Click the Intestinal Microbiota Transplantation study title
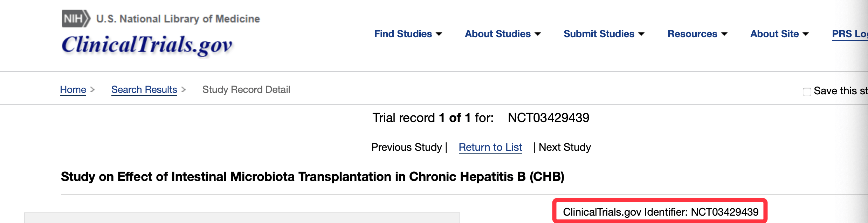The image size is (868, 223). click(x=312, y=177)
